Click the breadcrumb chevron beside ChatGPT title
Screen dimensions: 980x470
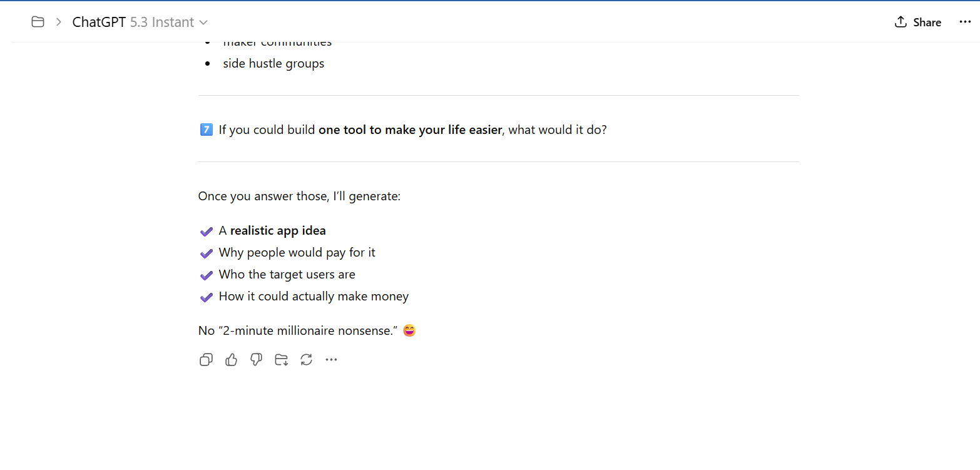(x=58, y=22)
